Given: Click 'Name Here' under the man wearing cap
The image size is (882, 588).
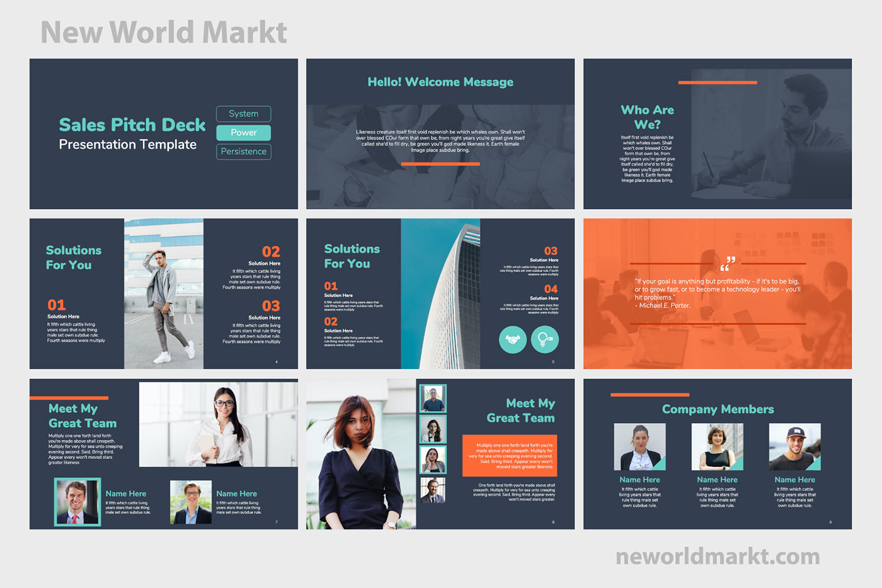Looking at the screenshot, I should 794,480.
